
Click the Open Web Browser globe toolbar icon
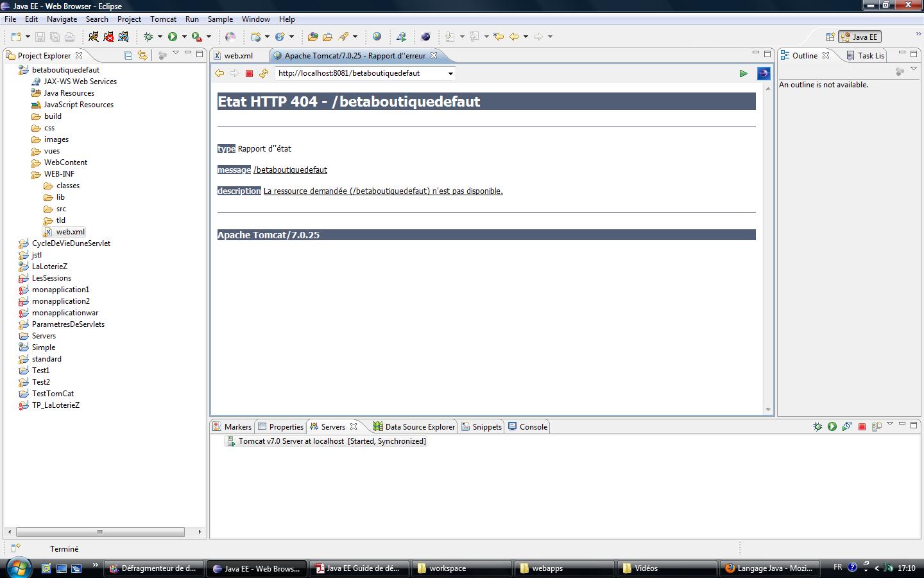click(x=377, y=37)
